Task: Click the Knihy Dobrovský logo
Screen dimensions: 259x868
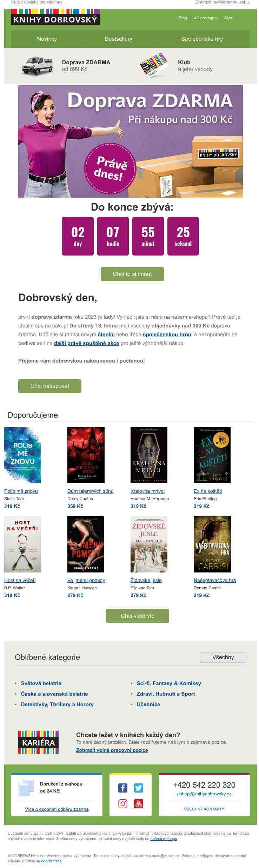Action: pos(55,17)
